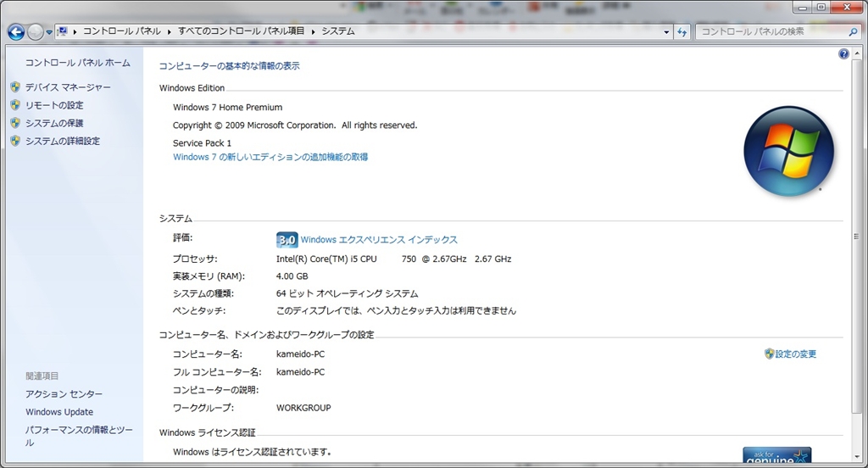Open Windows 7 の新しいエディションの追加機能の取得 link
The image size is (868, 468).
tap(270, 157)
